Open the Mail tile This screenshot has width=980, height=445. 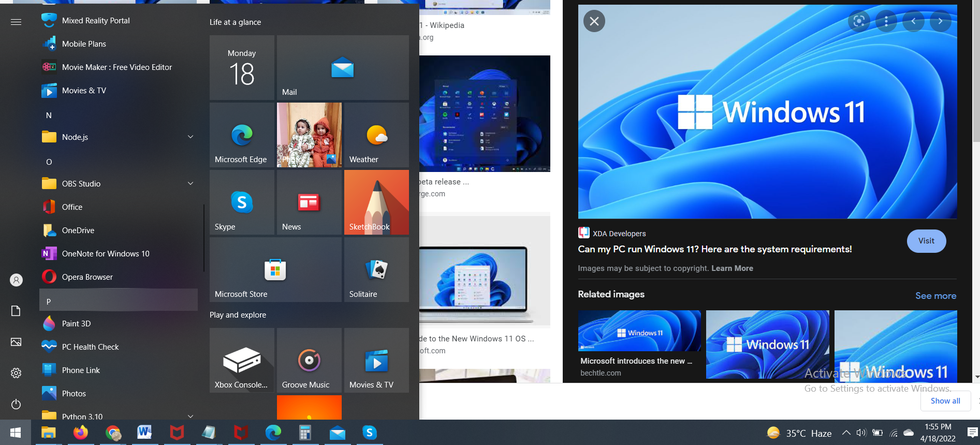pyautogui.click(x=343, y=67)
